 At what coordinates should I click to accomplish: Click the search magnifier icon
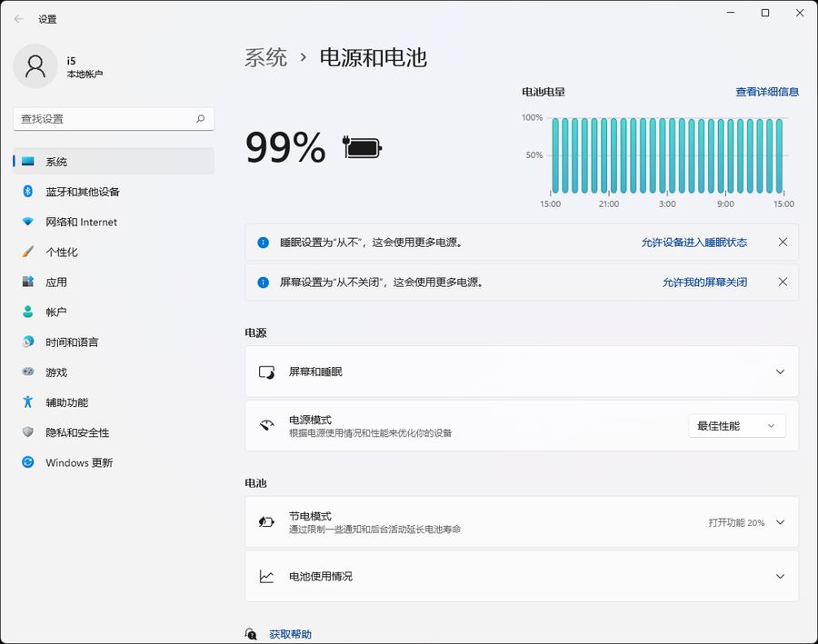click(200, 119)
